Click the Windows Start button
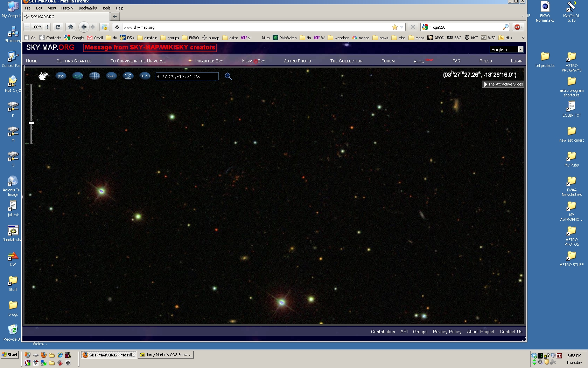Screen dimensions: 588x368 (x=10, y=355)
